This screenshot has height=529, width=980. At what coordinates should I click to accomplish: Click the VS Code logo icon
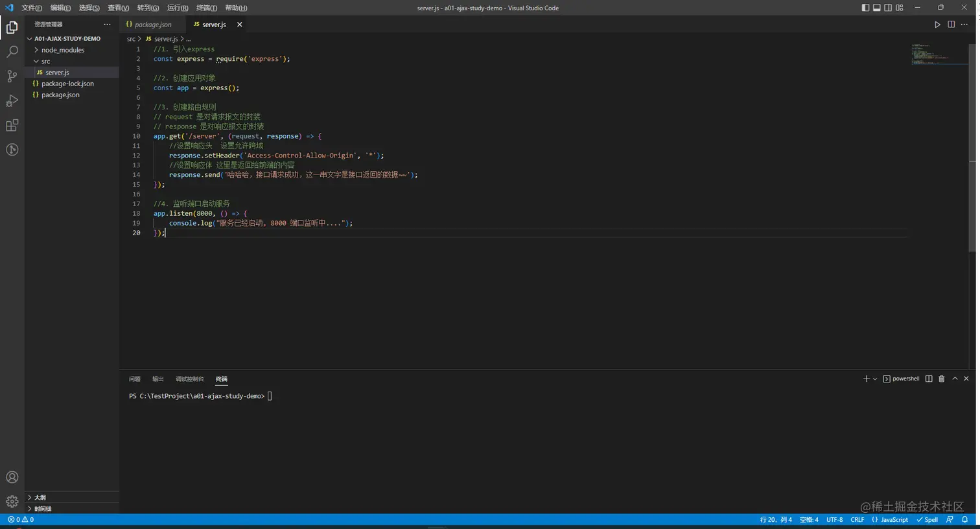pyautogui.click(x=9, y=8)
